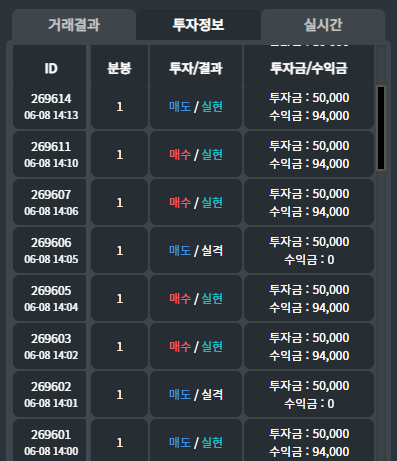Select trade ID 269611 cell
This screenshot has height=461, width=397.
(x=50, y=155)
